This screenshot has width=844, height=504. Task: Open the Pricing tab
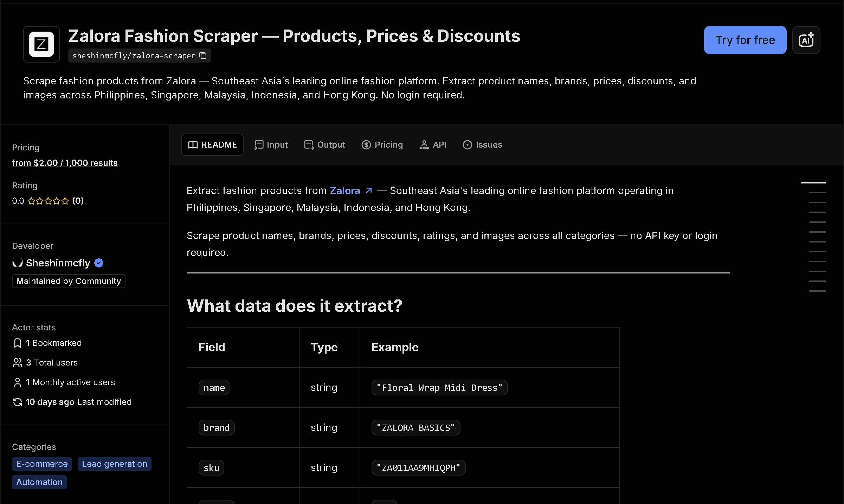tap(382, 145)
